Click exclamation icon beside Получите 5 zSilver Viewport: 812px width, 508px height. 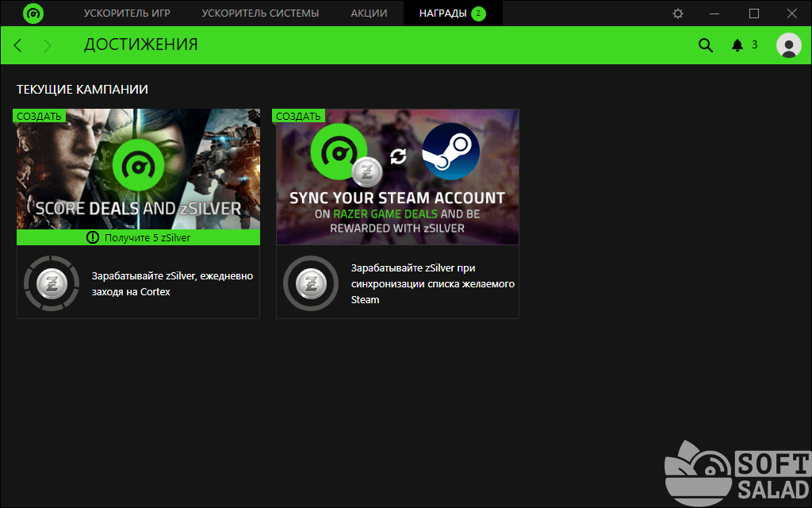click(92, 237)
